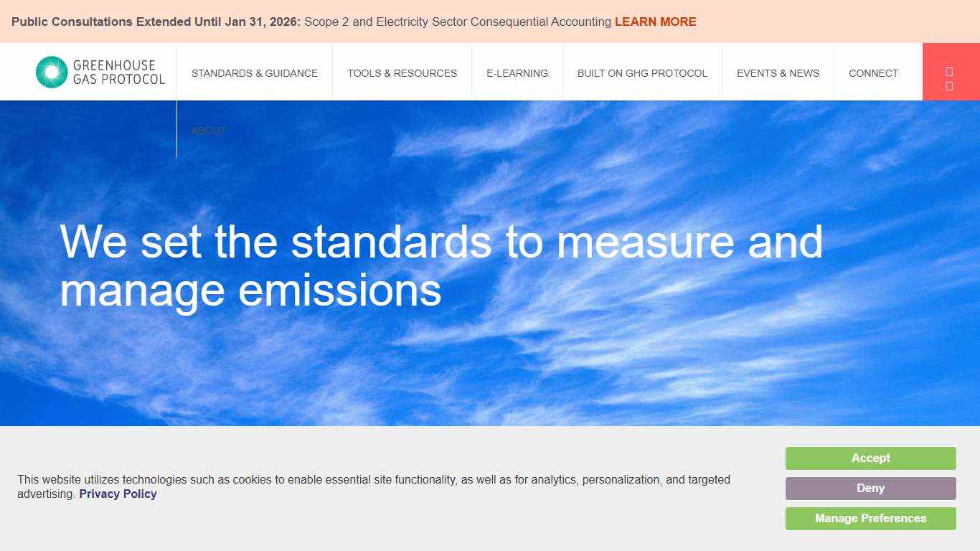Click the announcement banner strip
Viewport: 980px width, 551px height.
(x=490, y=22)
